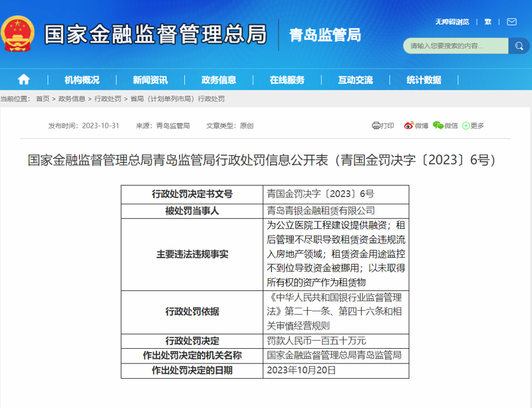The width and height of the screenshot is (532, 408).
Task: Click the article headline 行政处罚信息公开表
Action: (x=261, y=160)
